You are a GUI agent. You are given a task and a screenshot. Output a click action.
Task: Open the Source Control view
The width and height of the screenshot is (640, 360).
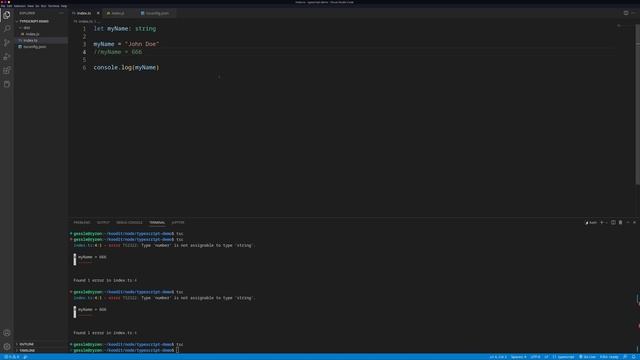tap(7, 42)
